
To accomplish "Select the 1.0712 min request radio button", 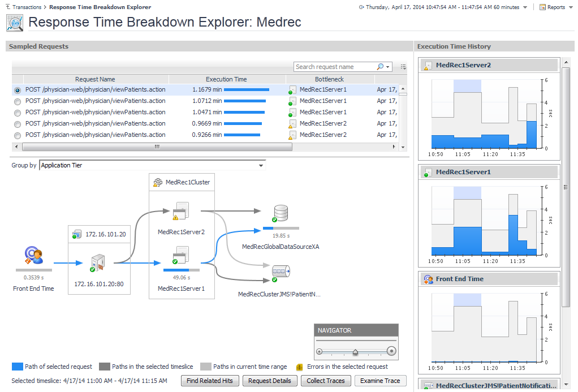I will (18, 101).
